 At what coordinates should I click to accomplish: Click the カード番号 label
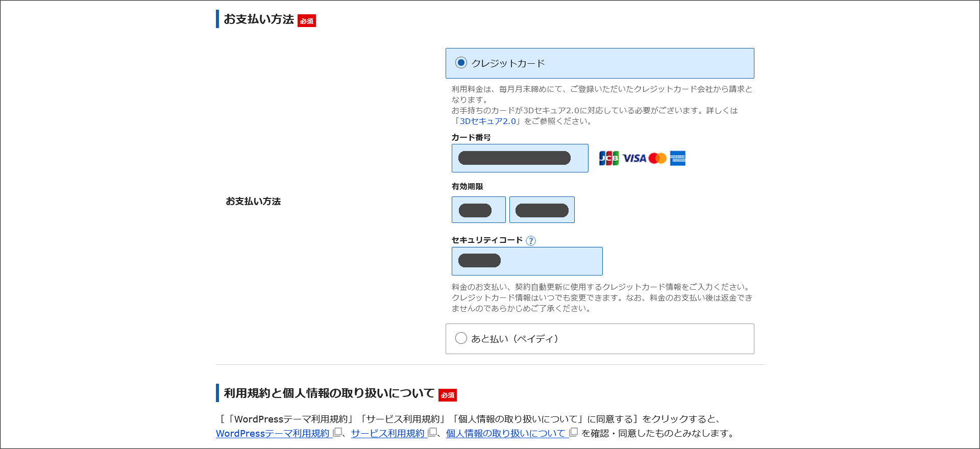(471, 137)
